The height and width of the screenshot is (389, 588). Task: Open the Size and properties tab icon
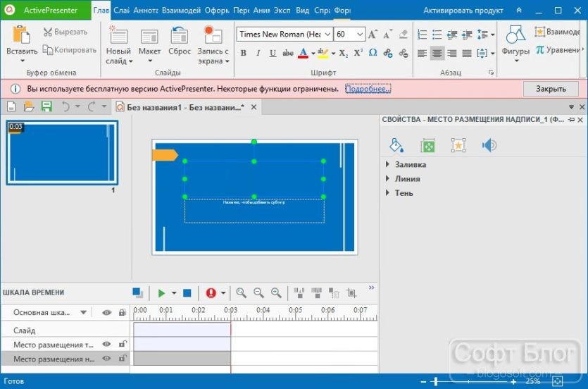[427, 146]
